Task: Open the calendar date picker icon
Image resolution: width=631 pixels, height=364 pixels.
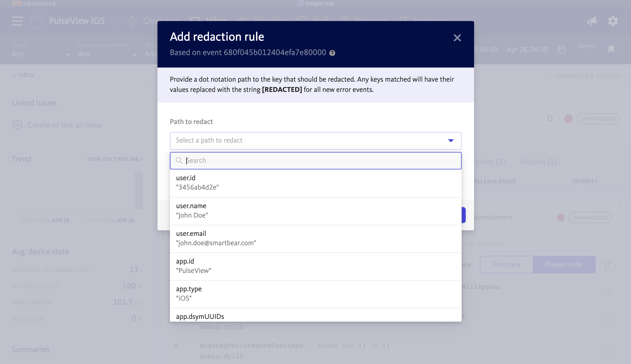Action: (x=561, y=50)
